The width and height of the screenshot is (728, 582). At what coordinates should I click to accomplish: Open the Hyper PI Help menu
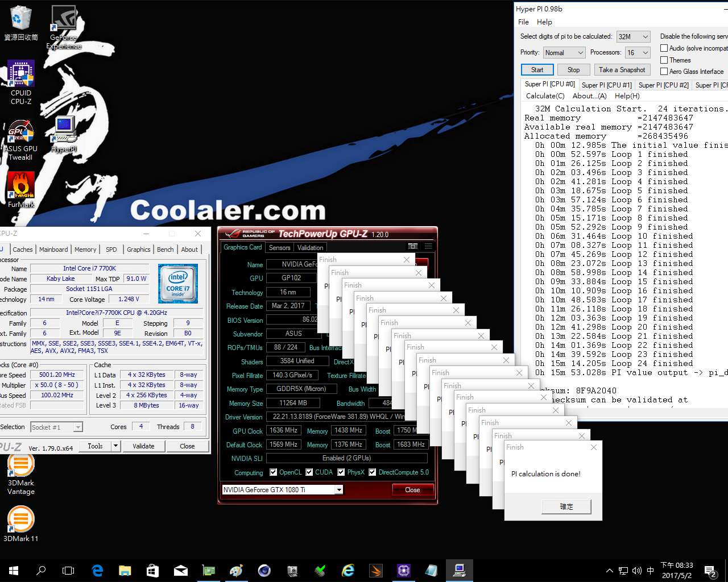pyautogui.click(x=544, y=22)
